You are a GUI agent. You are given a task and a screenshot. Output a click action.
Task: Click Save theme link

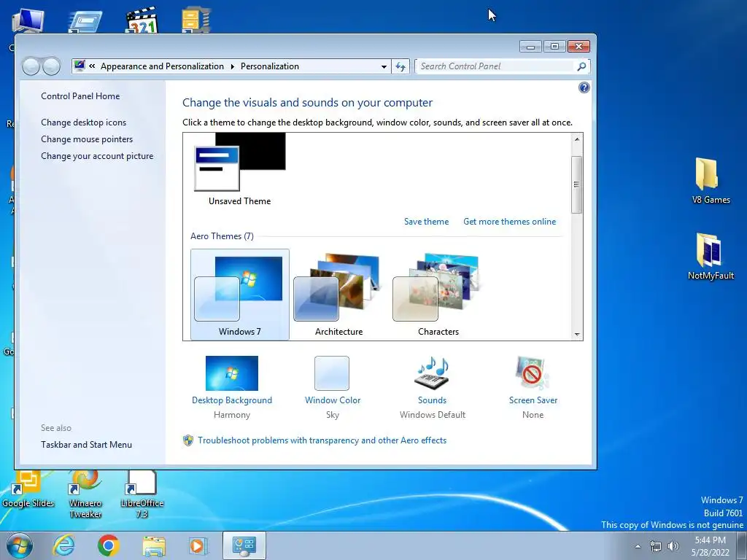(426, 222)
